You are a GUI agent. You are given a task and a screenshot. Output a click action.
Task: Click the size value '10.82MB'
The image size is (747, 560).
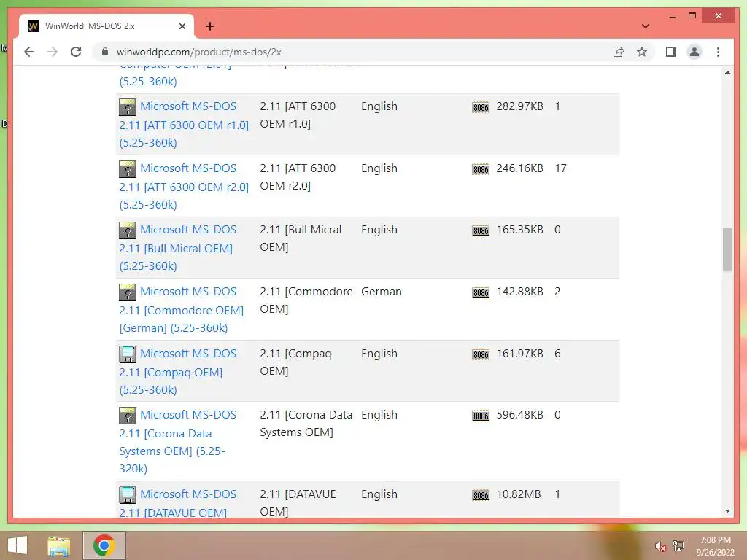[519, 494]
